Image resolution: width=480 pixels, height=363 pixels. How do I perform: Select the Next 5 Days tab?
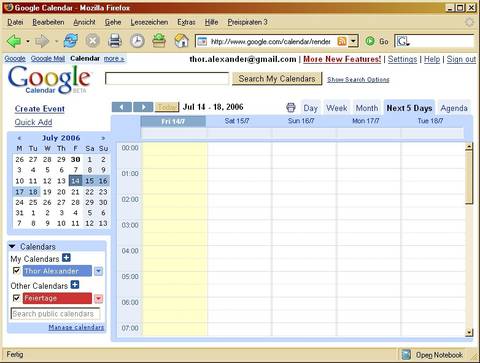(x=409, y=108)
